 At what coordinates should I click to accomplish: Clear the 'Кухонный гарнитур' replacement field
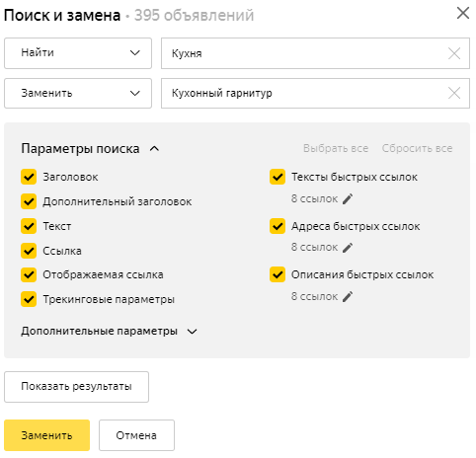coord(454,93)
